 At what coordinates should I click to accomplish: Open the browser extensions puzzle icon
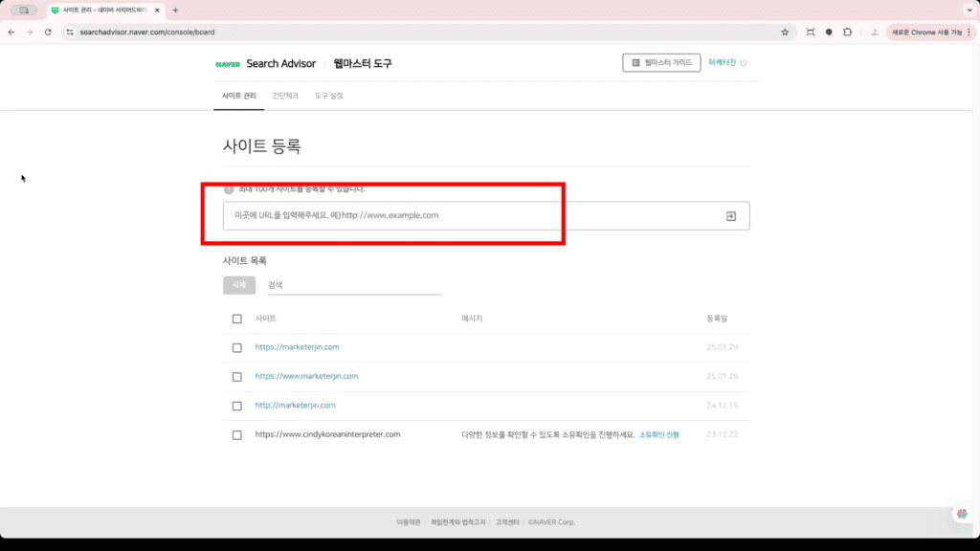point(846,32)
